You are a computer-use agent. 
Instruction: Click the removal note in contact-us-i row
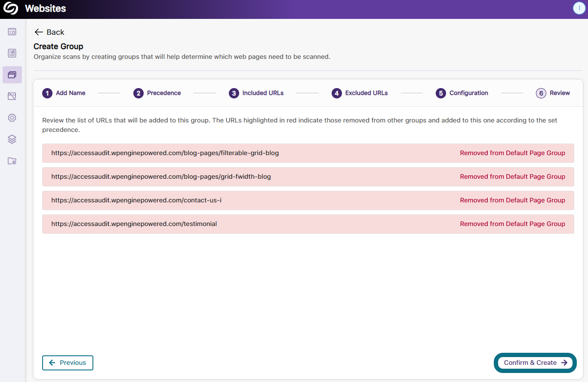(512, 200)
